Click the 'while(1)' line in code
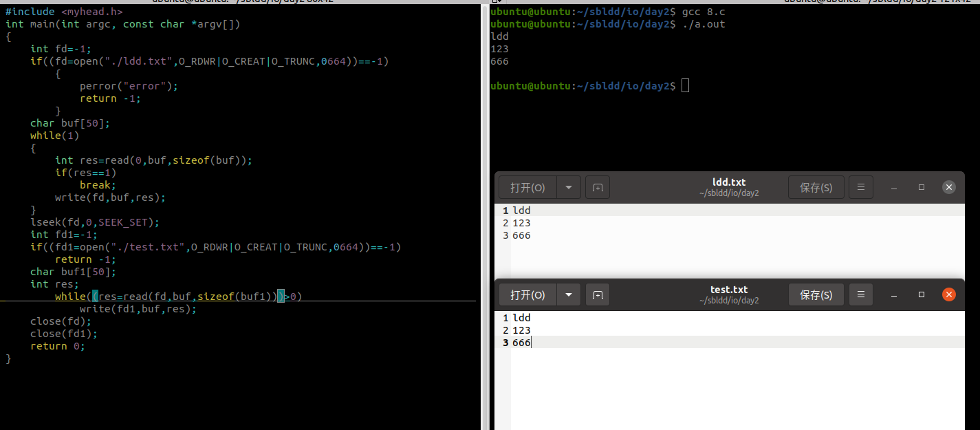 pos(54,136)
